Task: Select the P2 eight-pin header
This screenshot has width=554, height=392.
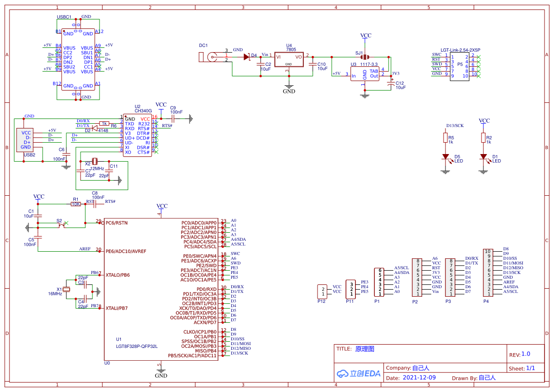Action: tap(417, 277)
